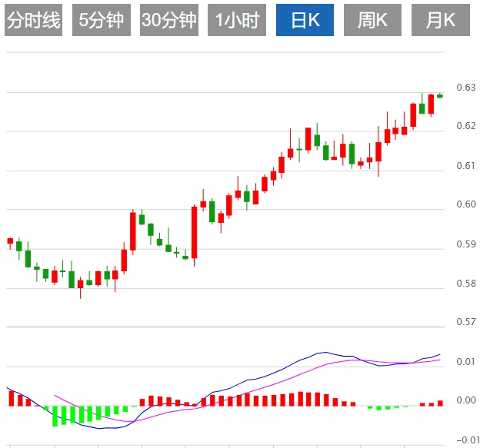The height and width of the screenshot is (448, 490).
Task: Click the 0.01 MACD axis label
Action: click(x=465, y=361)
